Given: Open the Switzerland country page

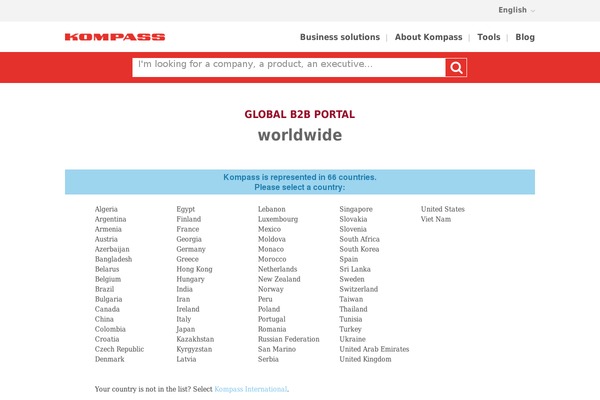Looking at the screenshot, I should (x=359, y=289).
